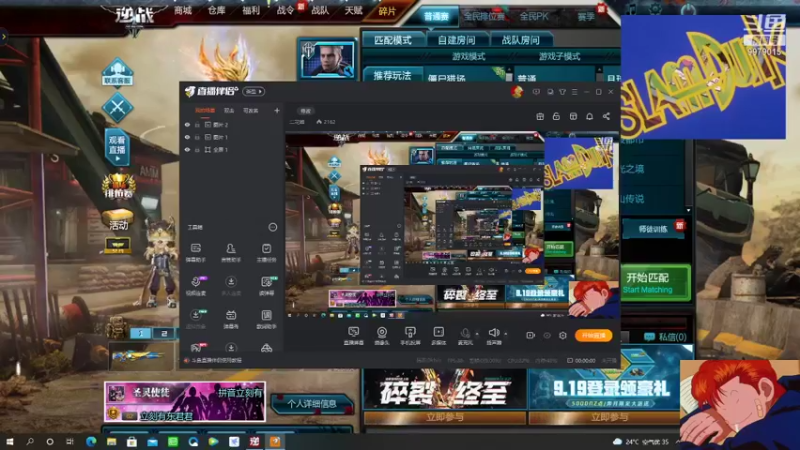800x450 pixels.
Task: Open 战队 in game top menu
Action: tap(320, 10)
